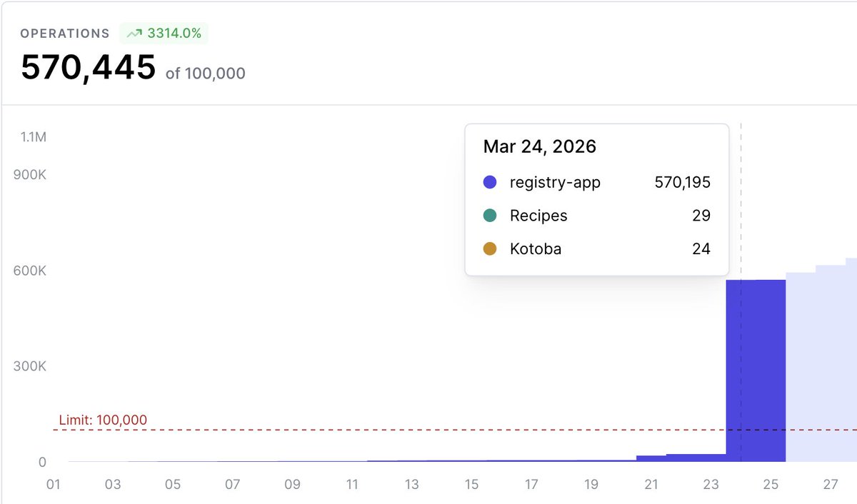Screen dimensions: 857x504
Task: Click the 570,445 operations total
Action: [88, 68]
